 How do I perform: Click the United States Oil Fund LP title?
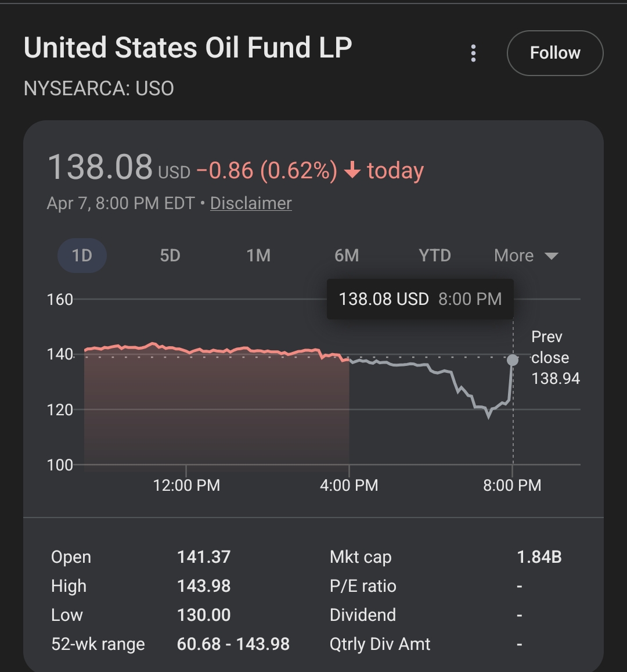[x=188, y=48]
